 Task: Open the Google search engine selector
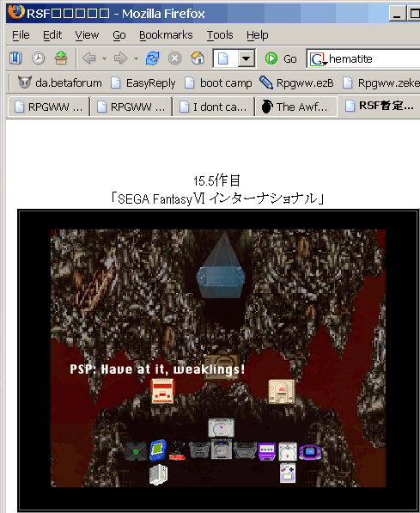(x=319, y=59)
